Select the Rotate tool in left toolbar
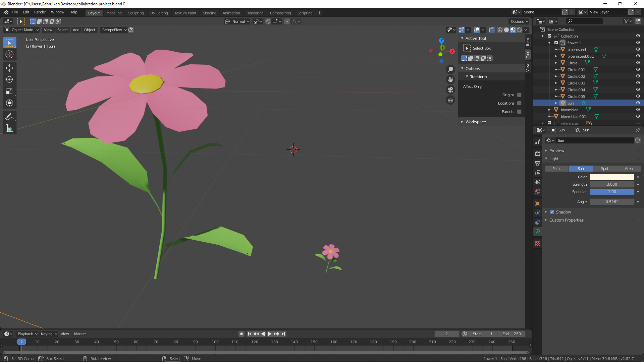The image size is (644, 362). pyautogui.click(x=9, y=80)
